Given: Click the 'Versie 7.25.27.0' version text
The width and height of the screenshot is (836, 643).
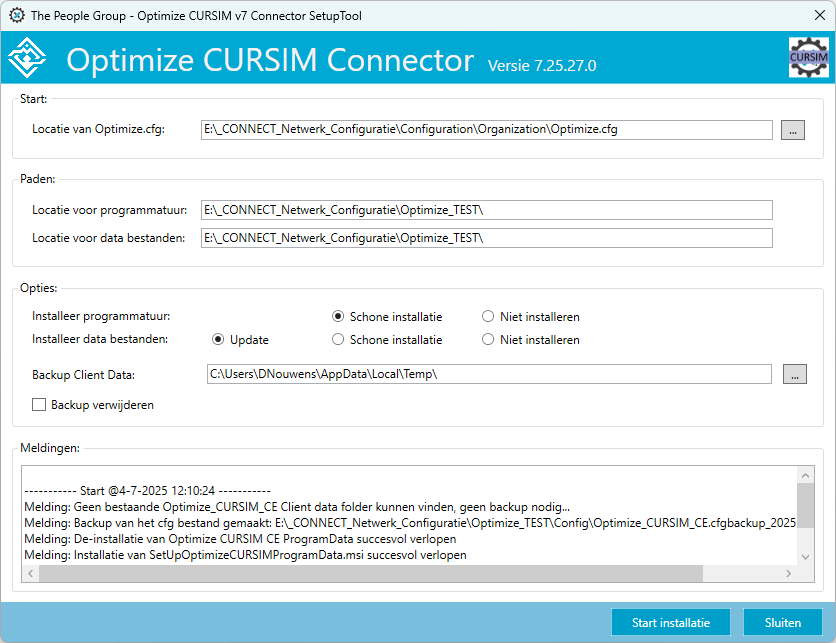Looking at the screenshot, I should (542, 66).
